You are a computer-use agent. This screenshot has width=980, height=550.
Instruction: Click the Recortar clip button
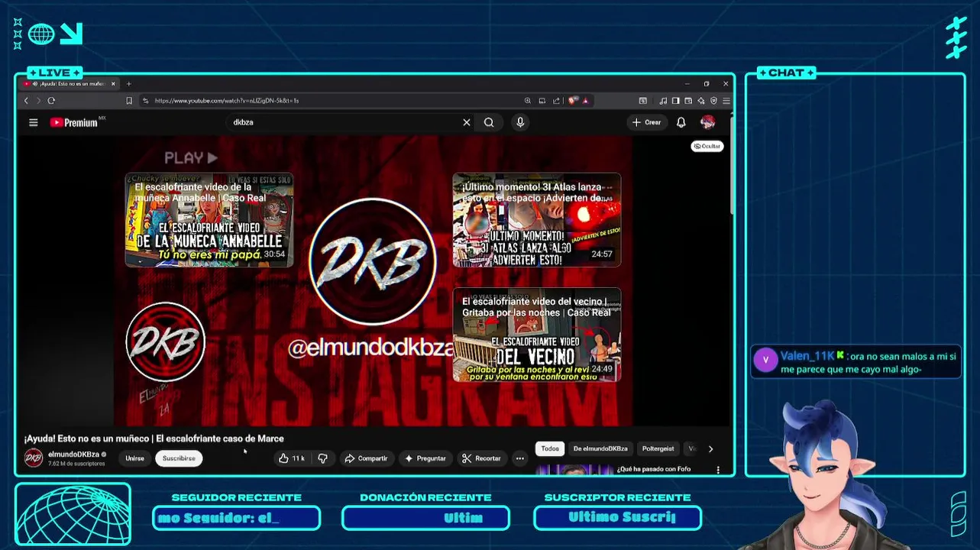[x=481, y=458]
